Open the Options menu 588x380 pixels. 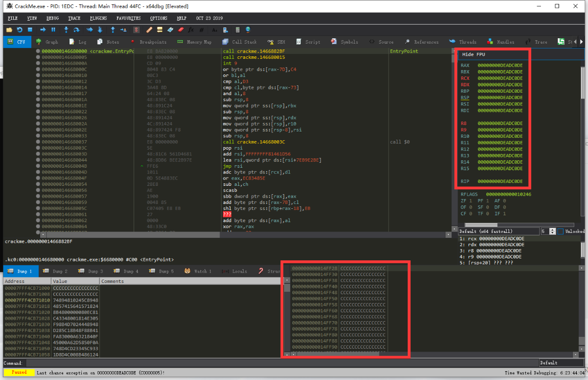[158, 18]
